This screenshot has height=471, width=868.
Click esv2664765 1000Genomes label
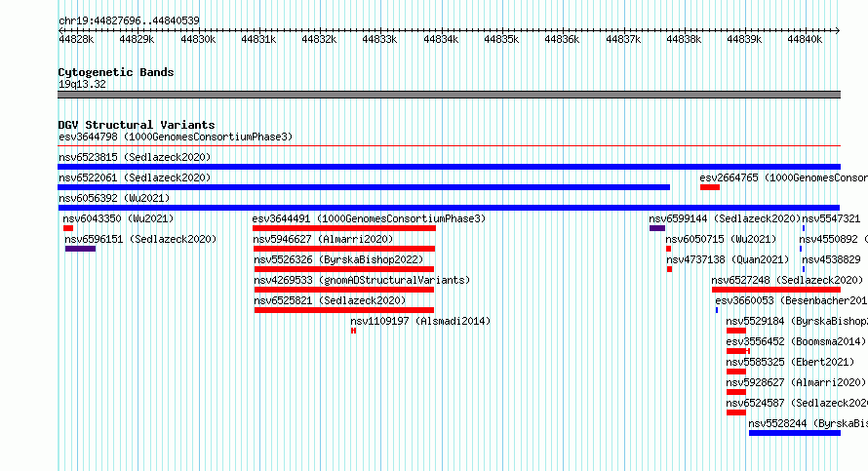pyautogui.click(x=784, y=177)
